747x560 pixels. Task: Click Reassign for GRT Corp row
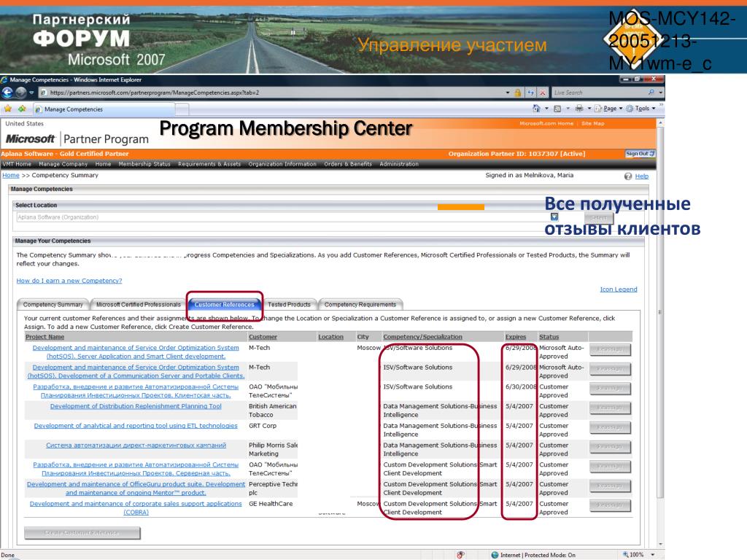[x=610, y=427]
